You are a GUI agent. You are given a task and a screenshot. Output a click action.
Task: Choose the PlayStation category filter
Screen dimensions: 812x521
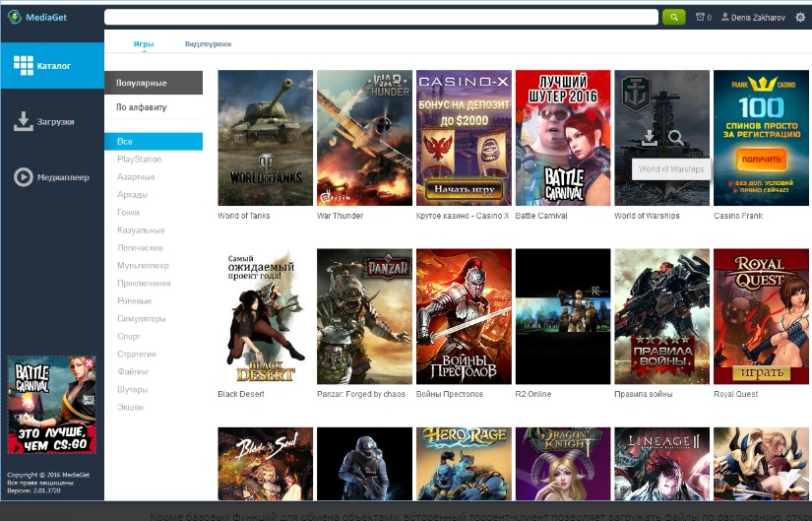[x=140, y=159]
